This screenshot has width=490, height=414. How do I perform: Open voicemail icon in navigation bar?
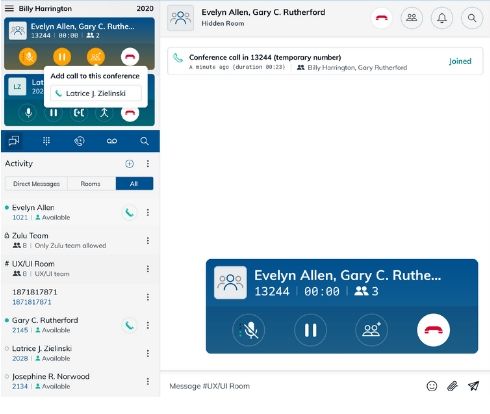pos(112,141)
